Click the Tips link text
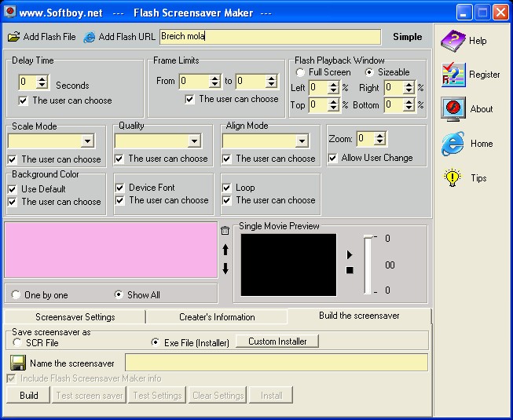Image resolution: width=513 pixels, height=420 pixels. point(478,178)
